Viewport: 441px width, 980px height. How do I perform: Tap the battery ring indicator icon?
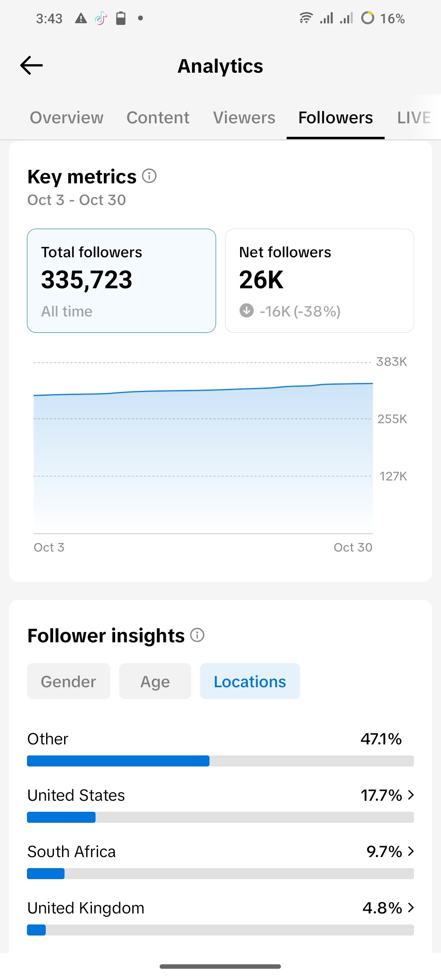pos(367,18)
